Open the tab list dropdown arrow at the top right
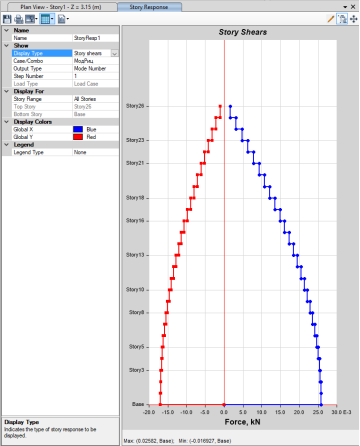The height and width of the screenshot is (446, 360). (345, 7)
